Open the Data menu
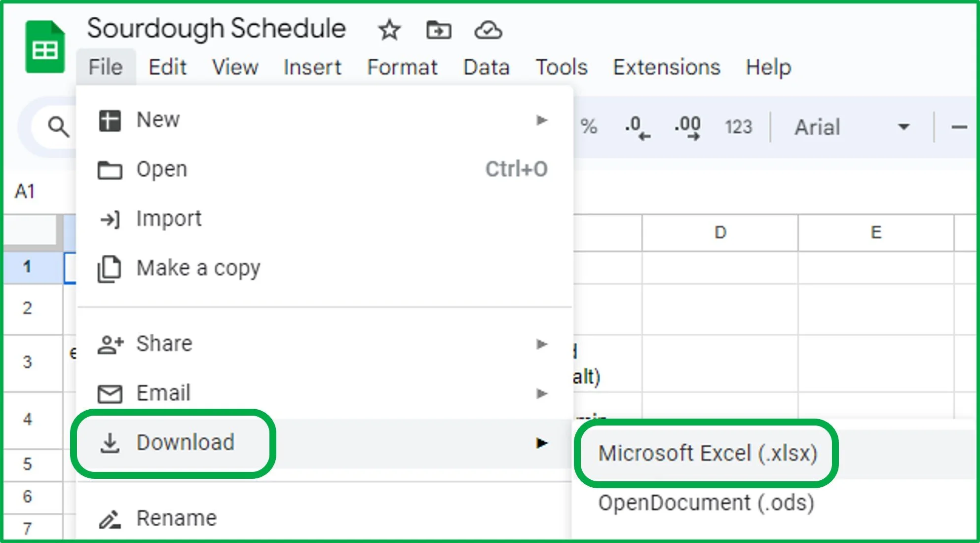This screenshot has height=543, width=980. (x=486, y=67)
